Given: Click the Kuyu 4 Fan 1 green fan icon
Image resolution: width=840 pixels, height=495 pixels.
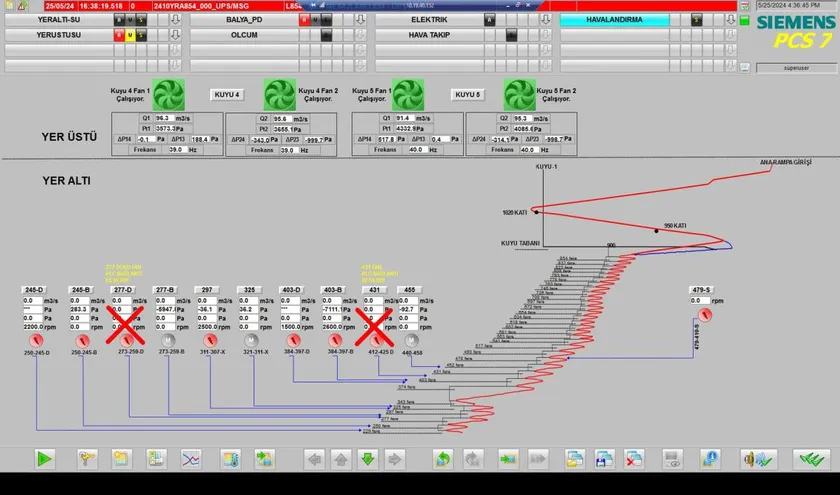Looking at the screenshot, I should 169,96.
